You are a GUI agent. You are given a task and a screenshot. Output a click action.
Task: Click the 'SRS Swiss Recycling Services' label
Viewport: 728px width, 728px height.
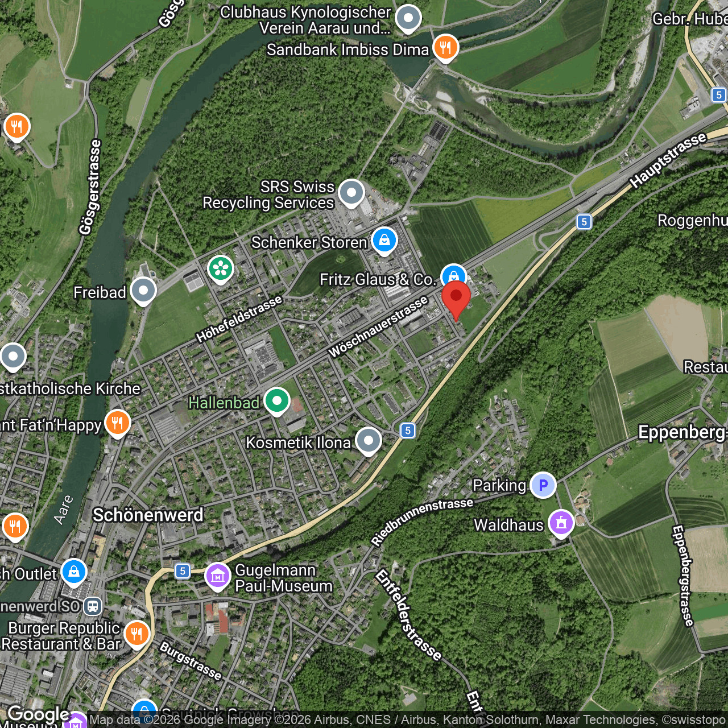tap(268, 195)
